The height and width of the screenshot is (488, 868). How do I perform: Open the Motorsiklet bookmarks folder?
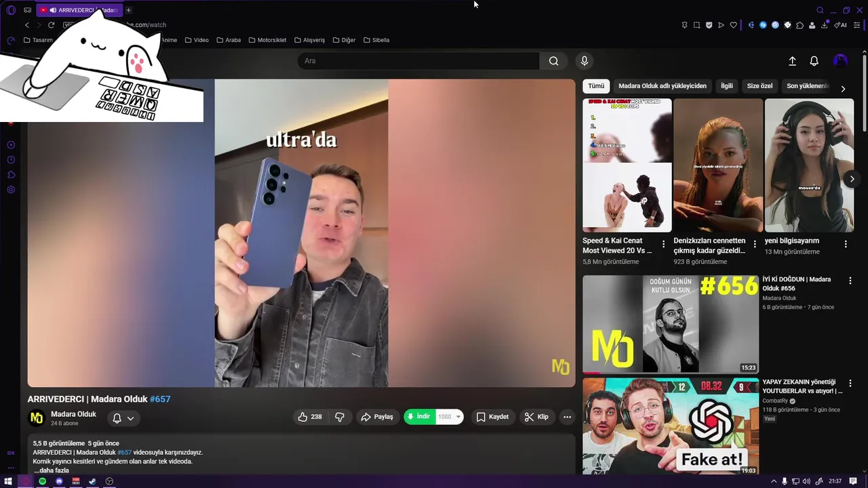(x=267, y=40)
